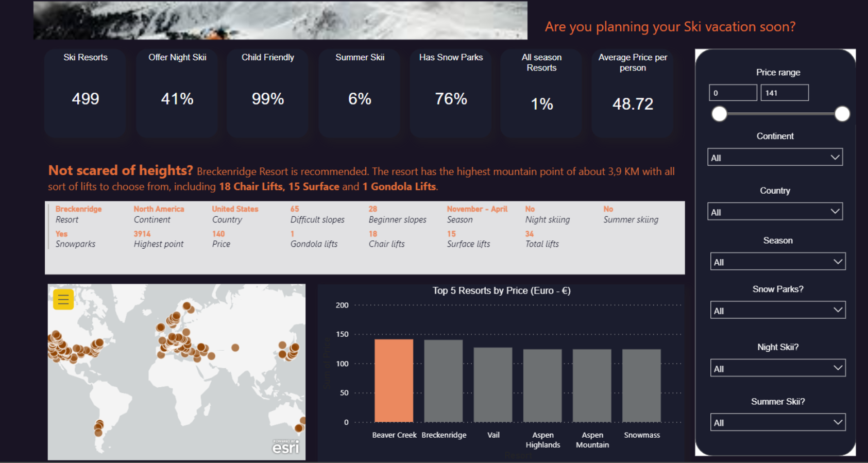Select the Aspen Mountain bar
The width and height of the screenshot is (868, 463).
[x=592, y=386]
